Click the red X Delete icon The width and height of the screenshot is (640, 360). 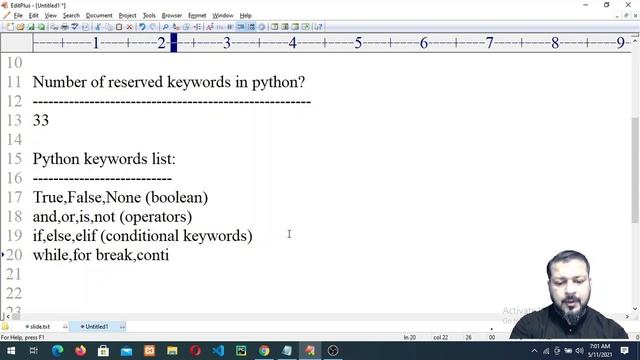(x=129, y=27)
